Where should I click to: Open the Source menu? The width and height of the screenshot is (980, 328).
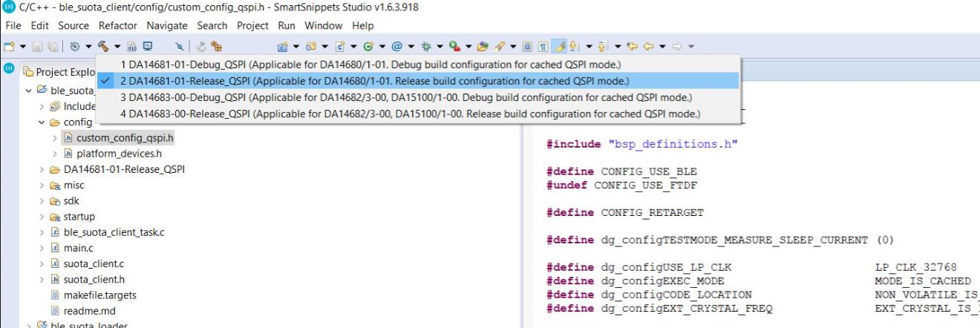coord(73,25)
